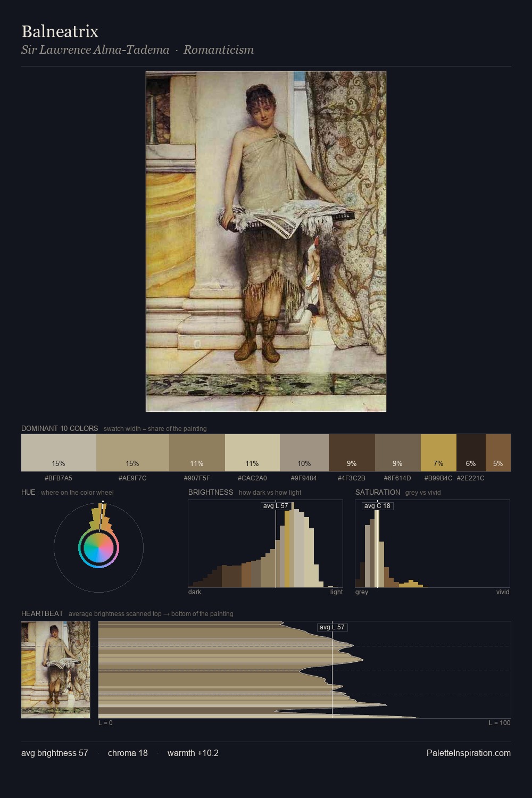532x798 pixels.
Task: Click the #B99B4C hex code label
Action: [x=438, y=478]
